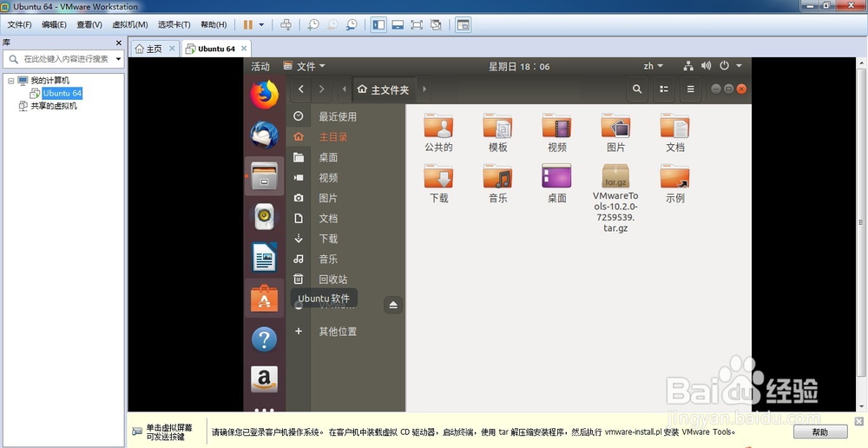Image resolution: width=868 pixels, height=448 pixels.
Task: Collapse the 我的计算机 tree node
Action: (x=10, y=80)
